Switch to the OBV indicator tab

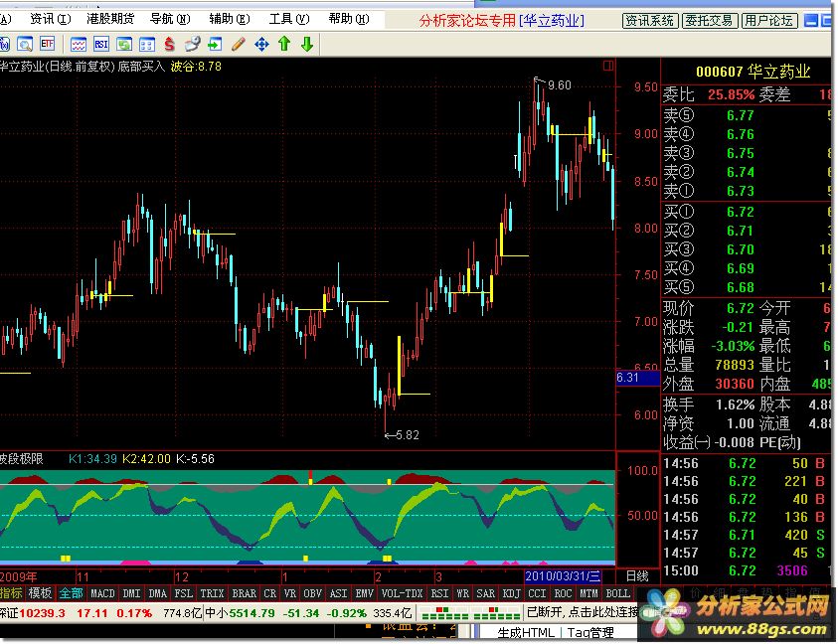coord(313,593)
